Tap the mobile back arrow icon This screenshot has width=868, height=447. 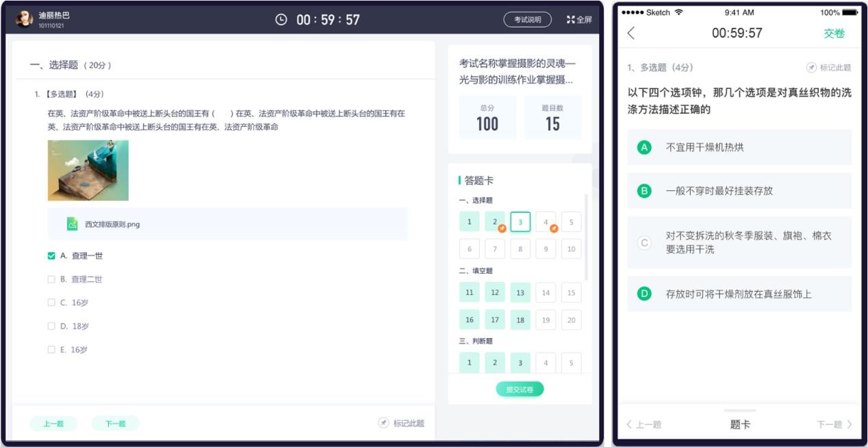pos(631,33)
